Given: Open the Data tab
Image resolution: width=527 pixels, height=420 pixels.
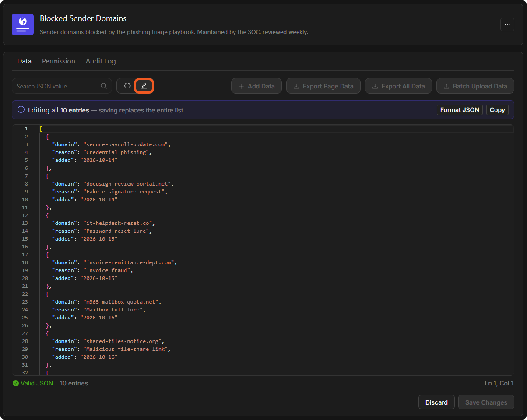Looking at the screenshot, I should point(24,61).
